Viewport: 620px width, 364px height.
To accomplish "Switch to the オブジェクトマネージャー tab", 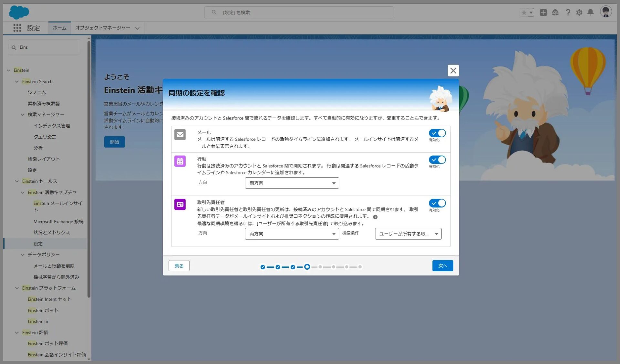I will tap(102, 28).
